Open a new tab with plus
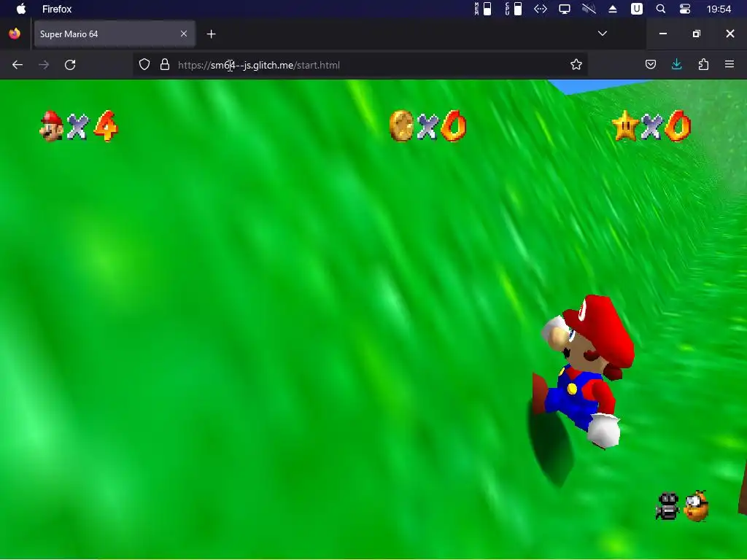Screen dimensions: 747x560 (211, 34)
